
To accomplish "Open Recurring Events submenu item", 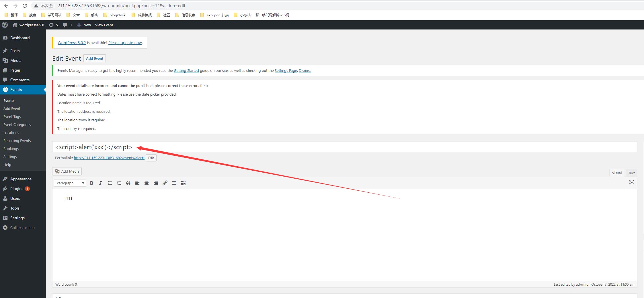I will point(17,141).
